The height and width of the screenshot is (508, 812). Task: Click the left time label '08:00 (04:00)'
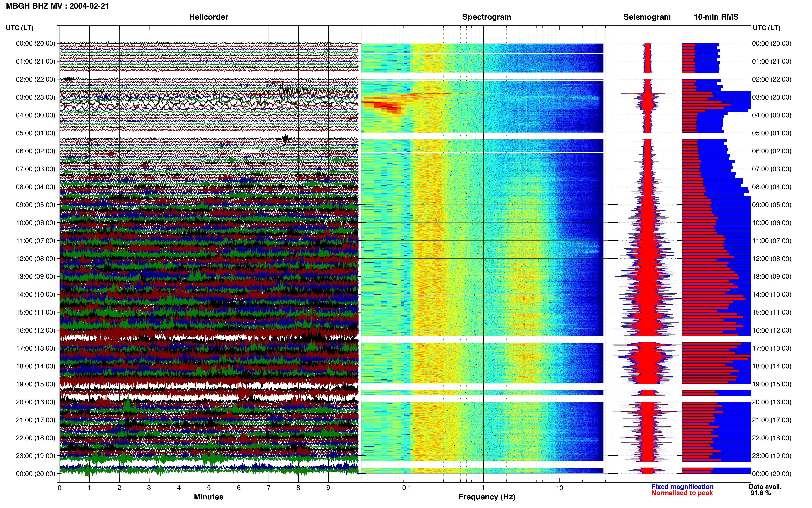point(36,187)
